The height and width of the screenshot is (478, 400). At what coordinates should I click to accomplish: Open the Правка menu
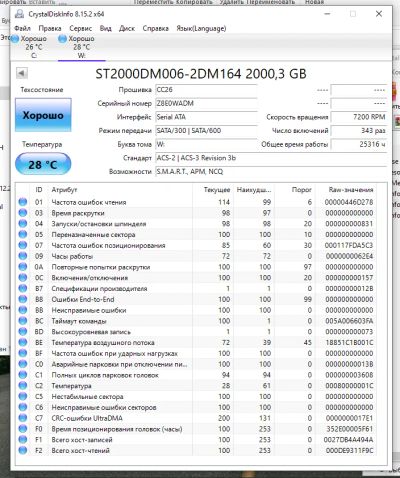pyautogui.click(x=50, y=28)
